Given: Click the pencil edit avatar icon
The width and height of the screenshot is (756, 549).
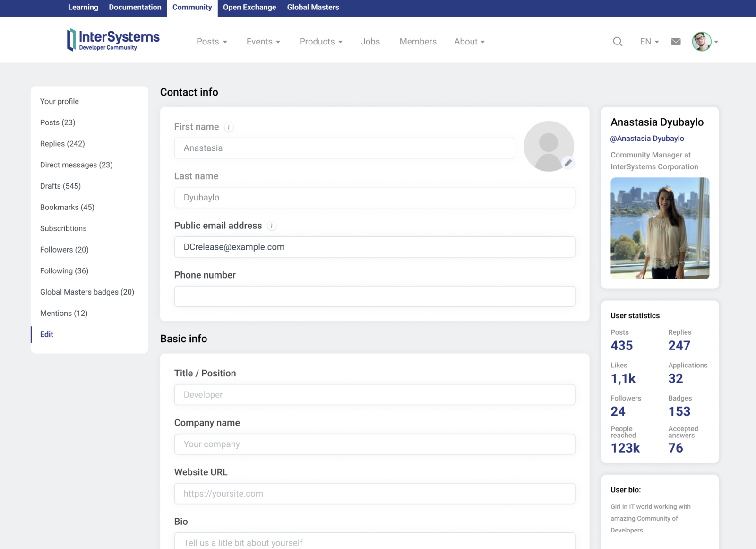Looking at the screenshot, I should (x=568, y=163).
